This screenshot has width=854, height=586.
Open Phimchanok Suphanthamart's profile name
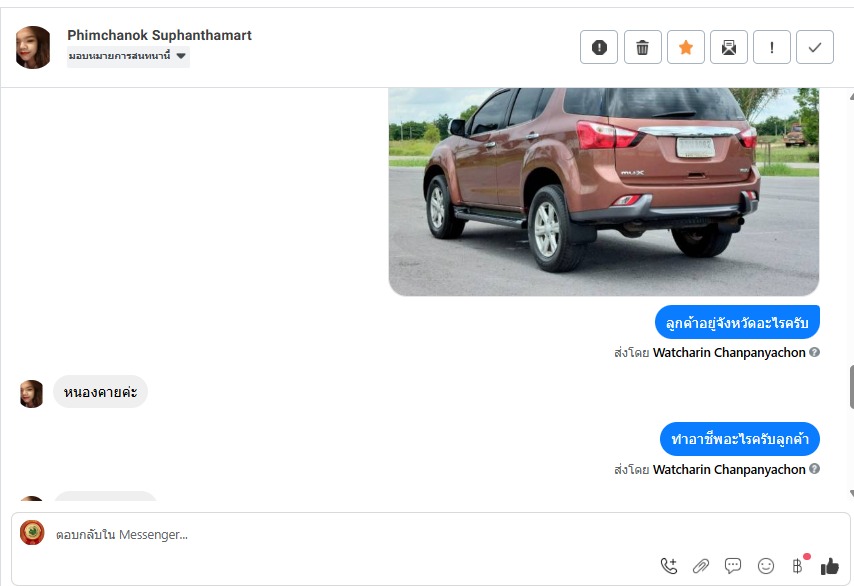click(x=159, y=35)
